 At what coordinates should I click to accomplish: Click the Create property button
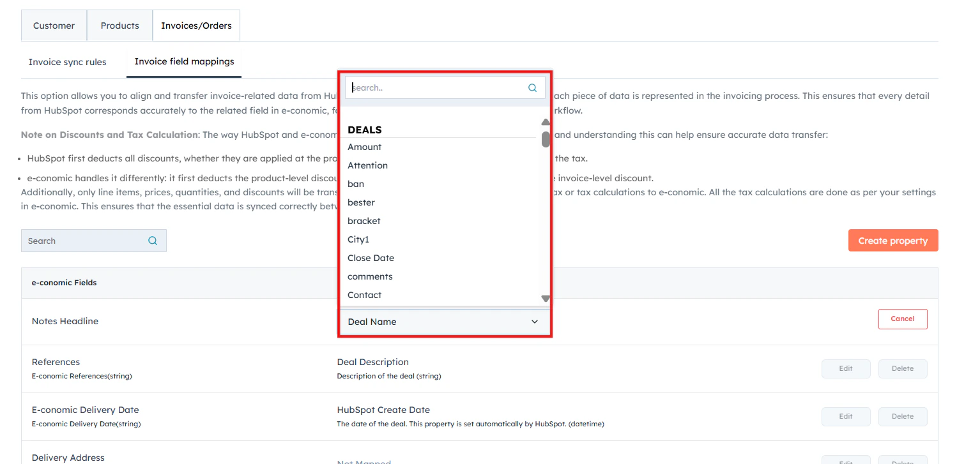coord(893,241)
